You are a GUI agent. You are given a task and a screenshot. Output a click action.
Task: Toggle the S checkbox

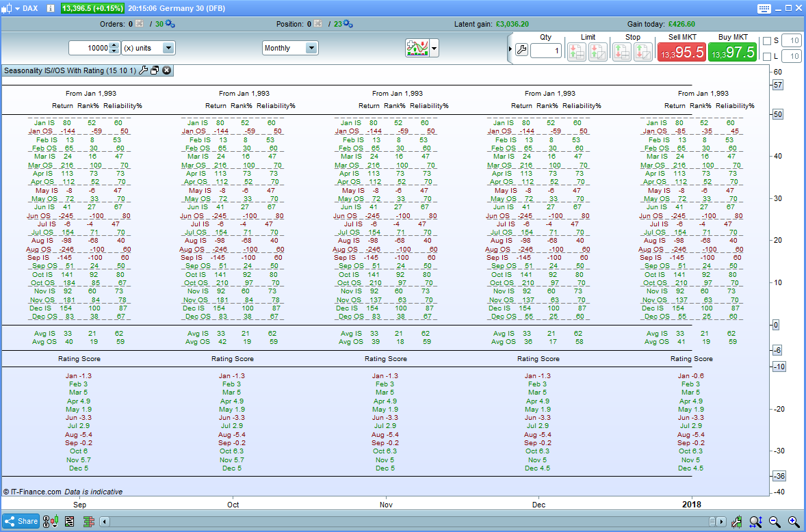767,41
